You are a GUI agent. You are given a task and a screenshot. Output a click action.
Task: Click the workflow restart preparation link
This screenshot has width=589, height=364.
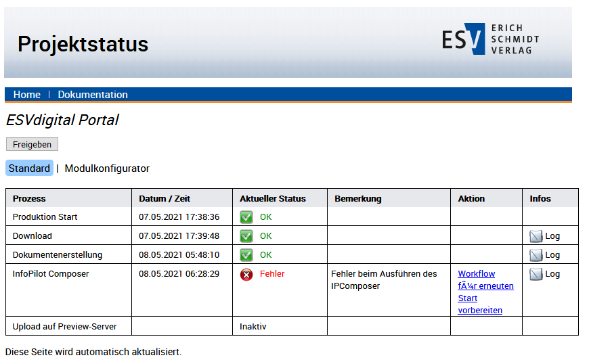(485, 292)
